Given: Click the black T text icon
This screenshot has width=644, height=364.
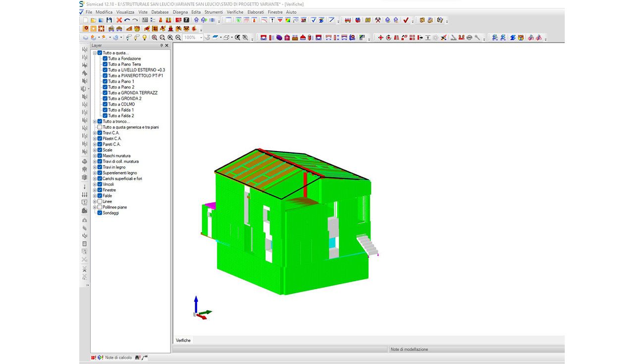Looking at the screenshot, I should pyautogui.click(x=186, y=20).
